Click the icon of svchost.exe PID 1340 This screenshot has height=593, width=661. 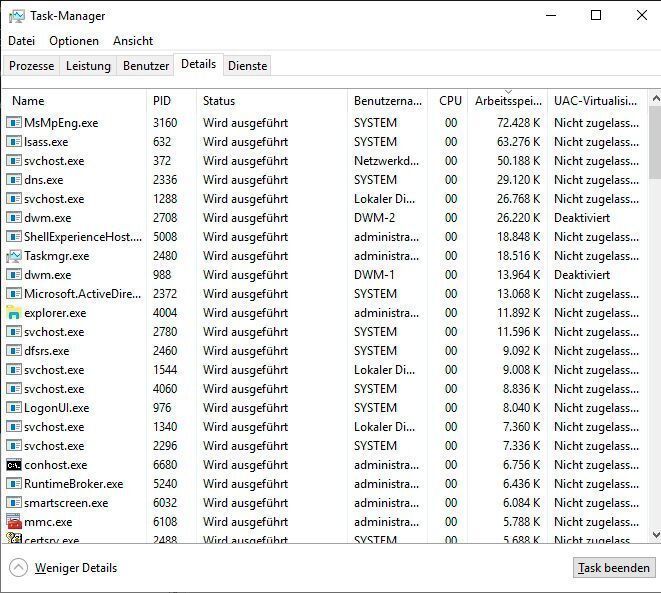click(13, 427)
